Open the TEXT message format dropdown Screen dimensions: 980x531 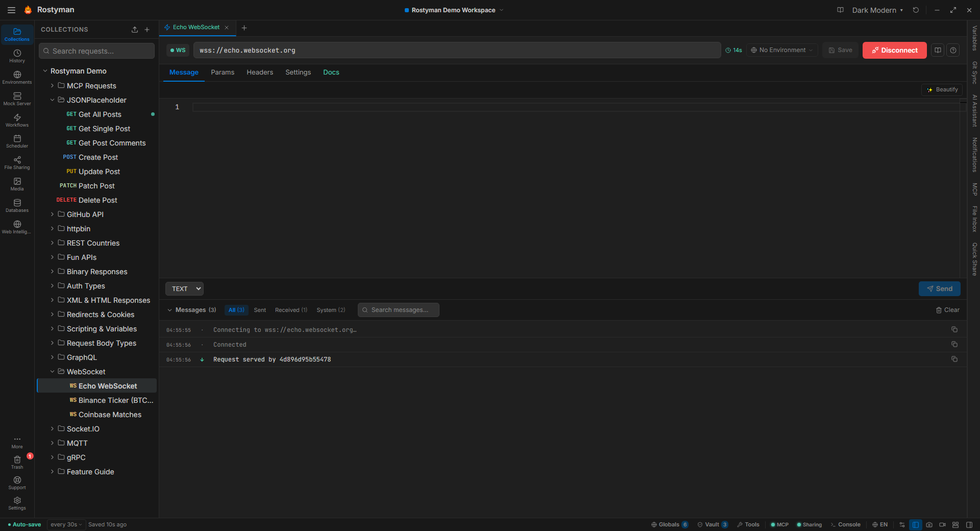[184, 288]
